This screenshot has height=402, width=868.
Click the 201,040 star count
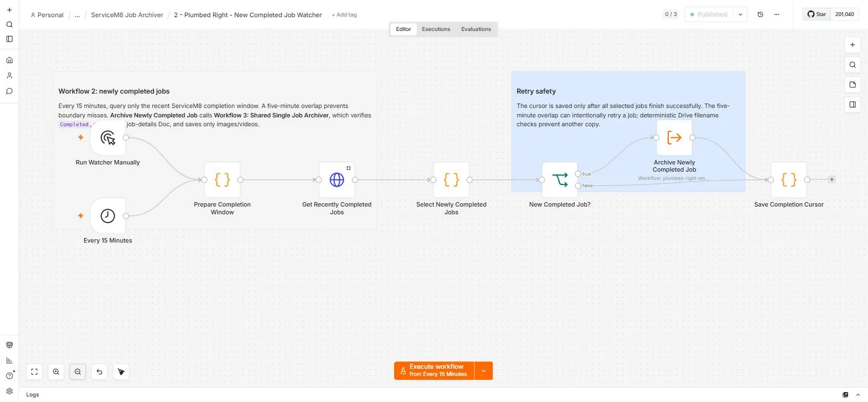844,14
